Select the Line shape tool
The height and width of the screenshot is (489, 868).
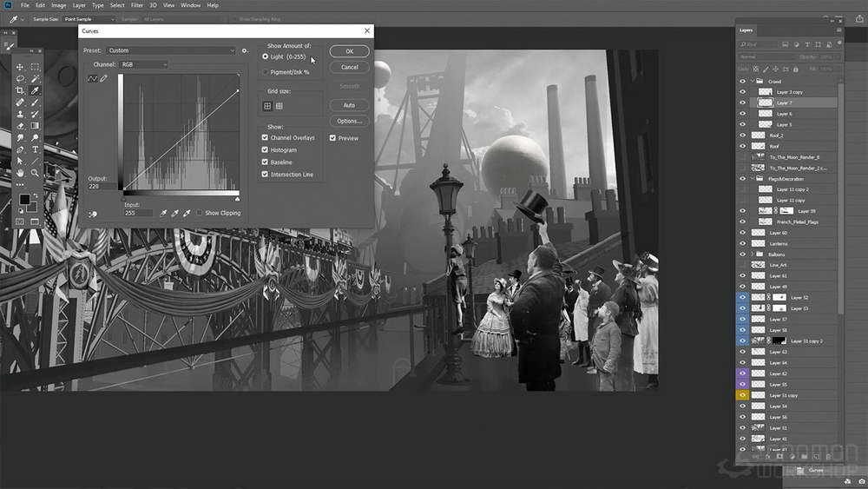pos(35,162)
